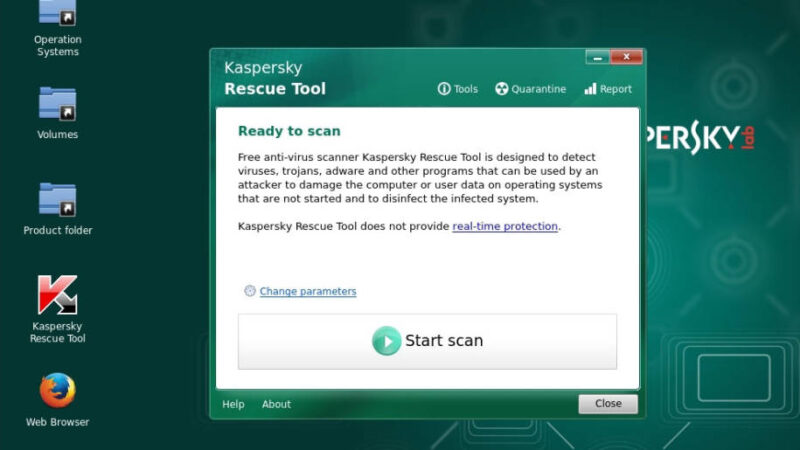
Task: Follow the real-time protection link
Action: [x=505, y=226]
